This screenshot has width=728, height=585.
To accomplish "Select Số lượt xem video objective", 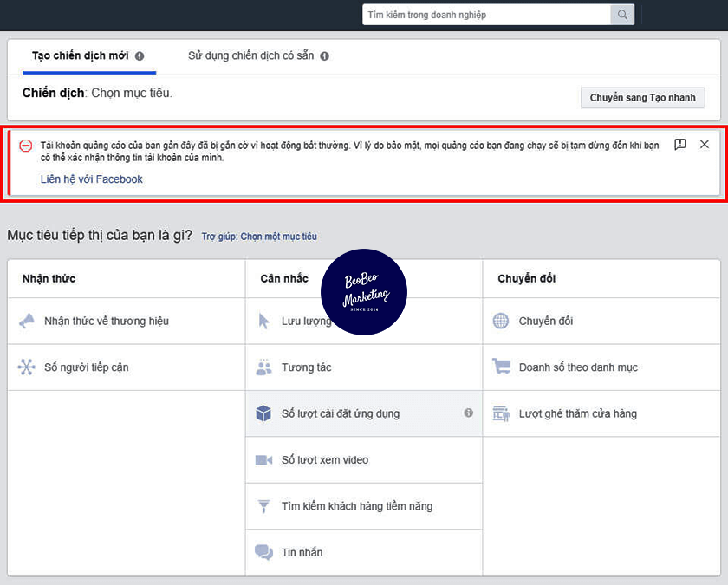I will (x=325, y=460).
